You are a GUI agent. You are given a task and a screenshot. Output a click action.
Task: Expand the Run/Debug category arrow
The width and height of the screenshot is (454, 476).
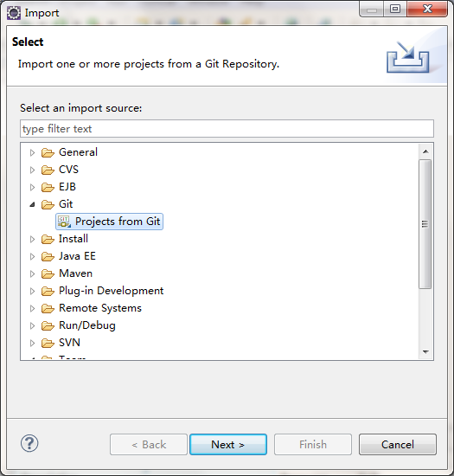(32, 325)
